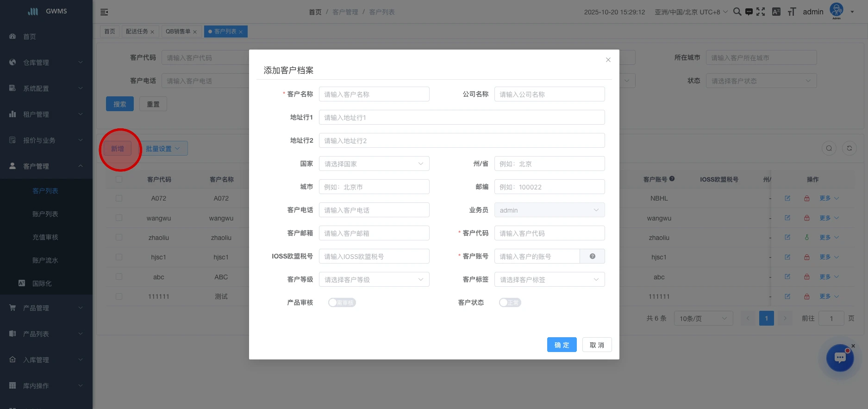Check the checkbox for row A072
This screenshot has width=868, height=409.
(x=119, y=198)
